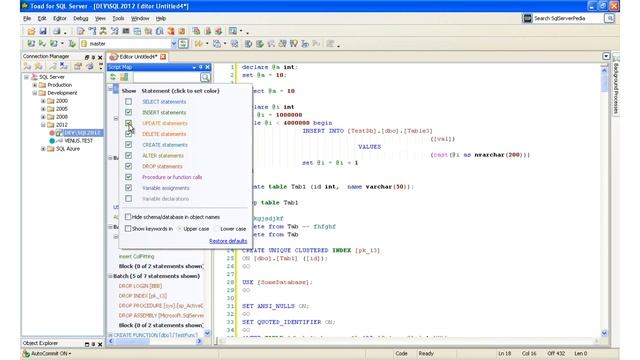This screenshot has height=360, width=640.
Task: Close the Editor Untitled4 tab
Action: tap(163, 57)
